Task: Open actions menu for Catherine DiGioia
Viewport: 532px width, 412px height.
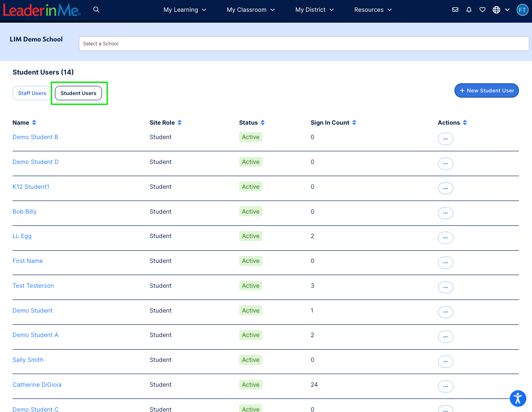Action: 445,386
